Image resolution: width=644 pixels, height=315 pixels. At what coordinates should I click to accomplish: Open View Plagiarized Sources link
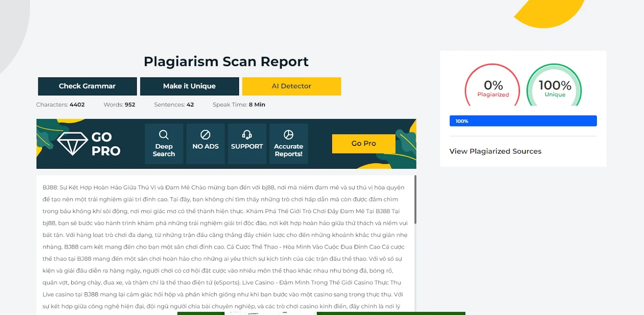point(495,151)
